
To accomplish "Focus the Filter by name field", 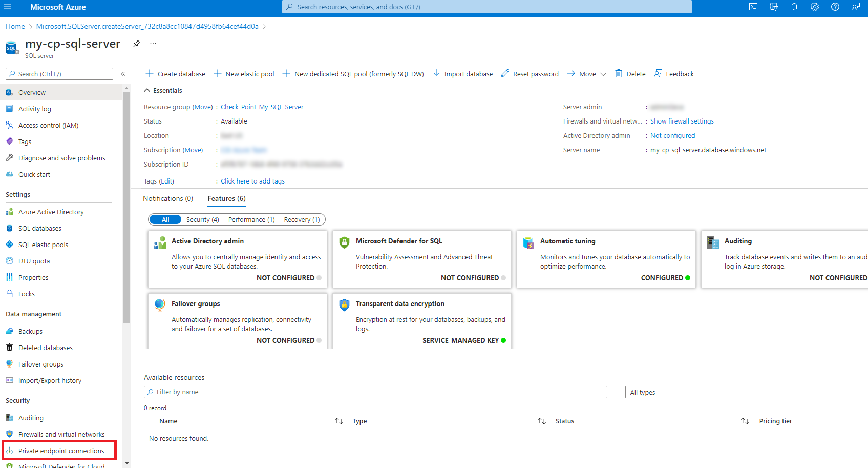I will [375, 392].
